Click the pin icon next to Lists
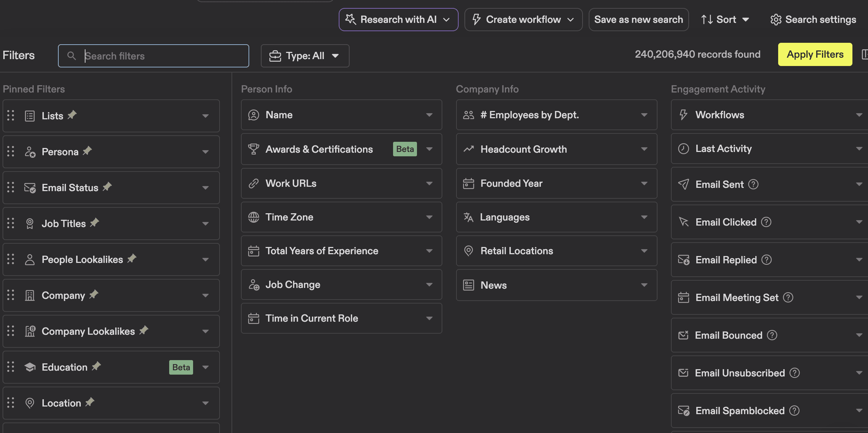 72,115
